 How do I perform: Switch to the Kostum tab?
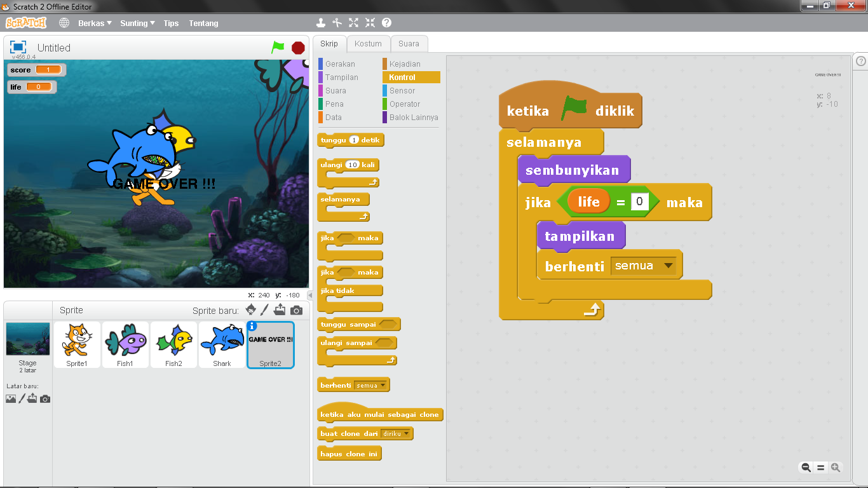pos(368,43)
